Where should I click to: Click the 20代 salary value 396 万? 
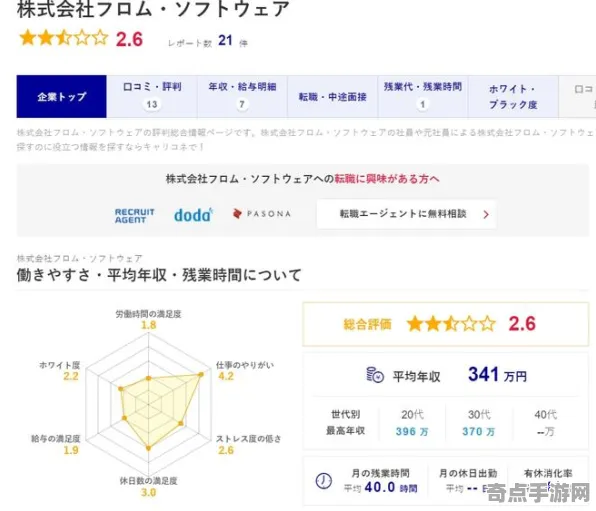(x=412, y=432)
